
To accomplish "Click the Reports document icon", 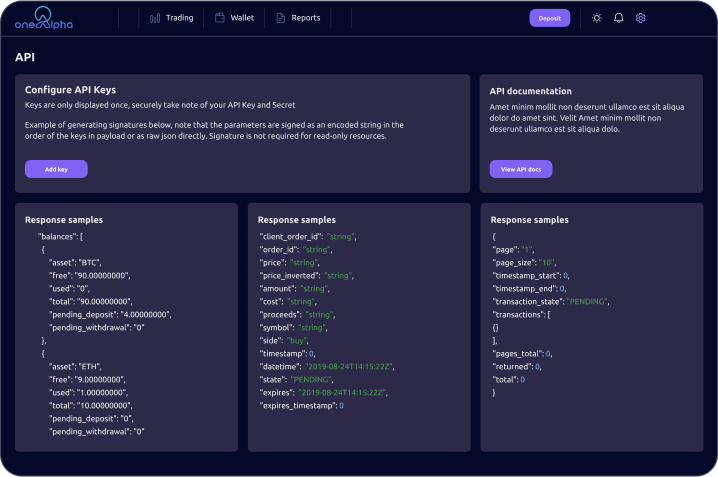I will (x=281, y=18).
